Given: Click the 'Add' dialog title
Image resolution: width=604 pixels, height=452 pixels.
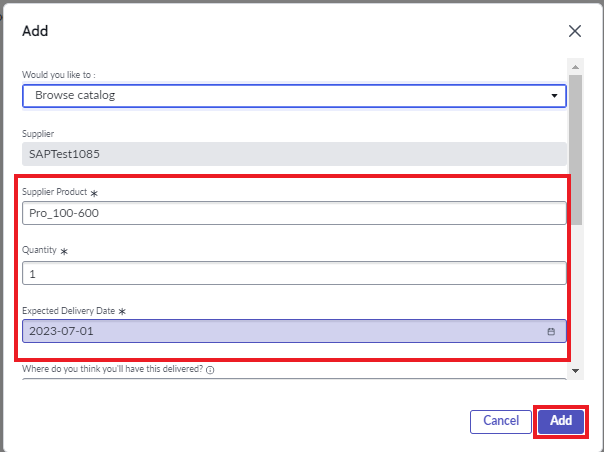Looking at the screenshot, I should coord(35,31).
